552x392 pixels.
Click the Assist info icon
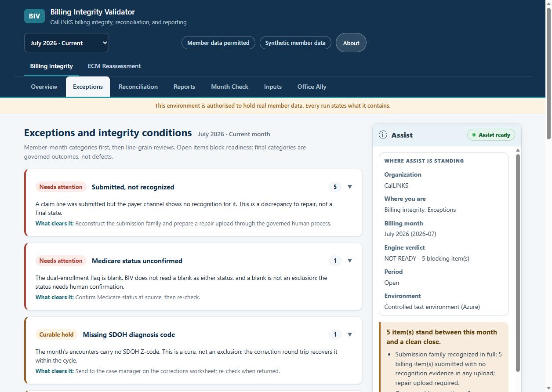coord(383,135)
